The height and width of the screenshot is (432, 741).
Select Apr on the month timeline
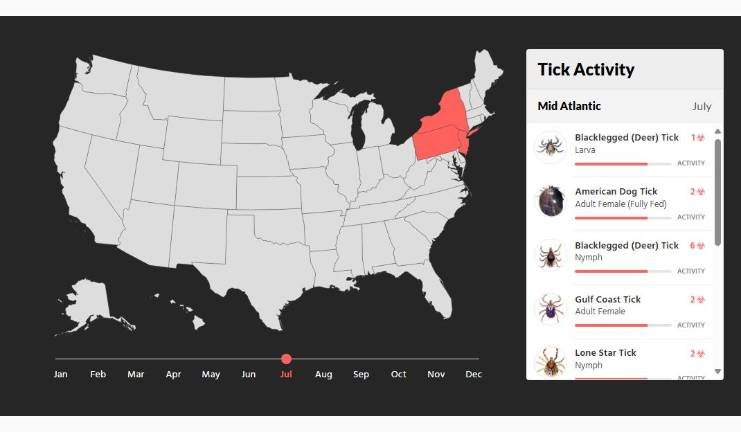tap(173, 374)
